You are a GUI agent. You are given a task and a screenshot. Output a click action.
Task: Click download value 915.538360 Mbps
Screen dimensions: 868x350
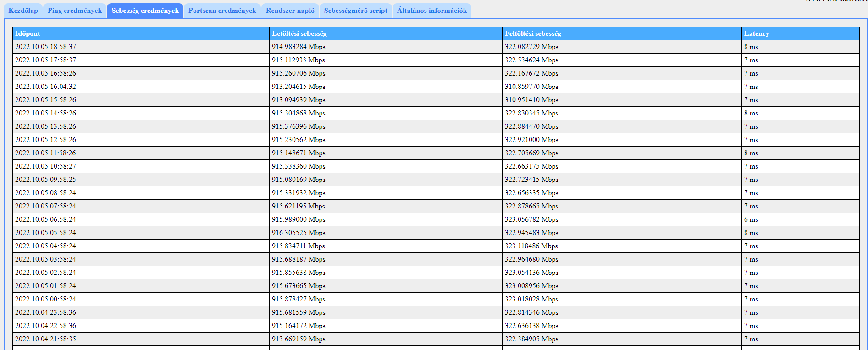(299, 166)
